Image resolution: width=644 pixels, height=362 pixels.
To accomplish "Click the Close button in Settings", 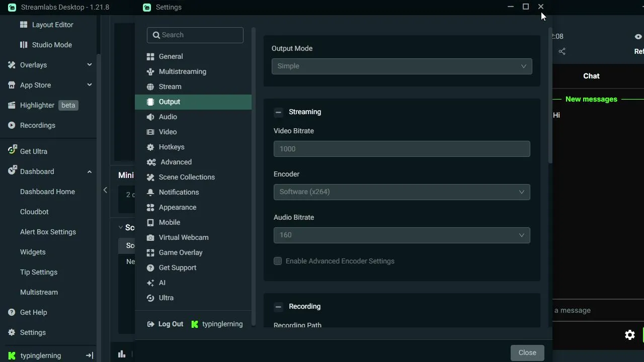I will point(527,352).
